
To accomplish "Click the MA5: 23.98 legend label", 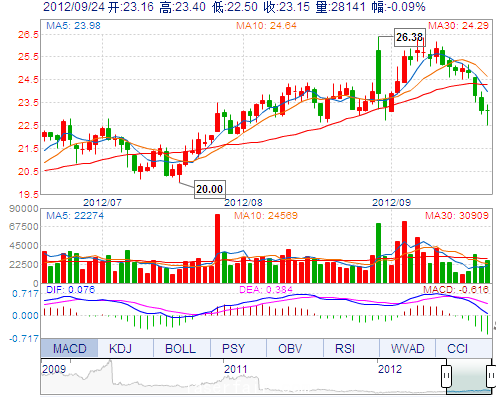I will pyautogui.click(x=73, y=25).
